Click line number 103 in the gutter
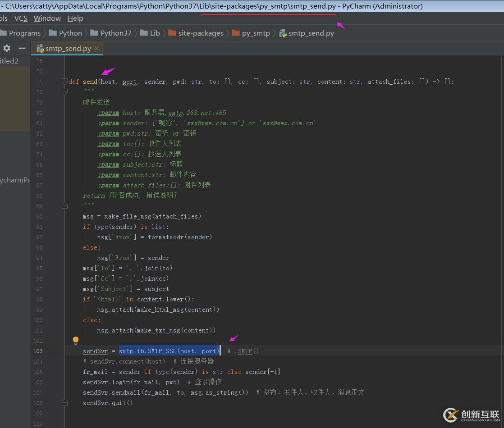504x428 pixels. (x=38, y=351)
